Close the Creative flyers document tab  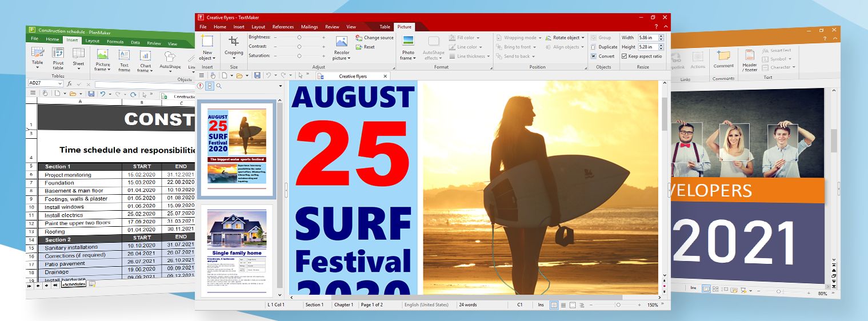pos(385,76)
